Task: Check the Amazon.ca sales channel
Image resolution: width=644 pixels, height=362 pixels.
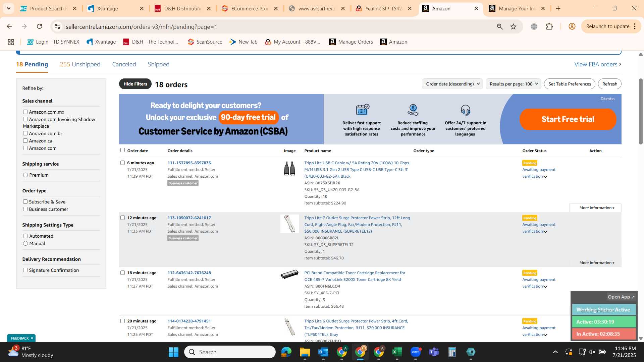Action: (x=25, y=140)
